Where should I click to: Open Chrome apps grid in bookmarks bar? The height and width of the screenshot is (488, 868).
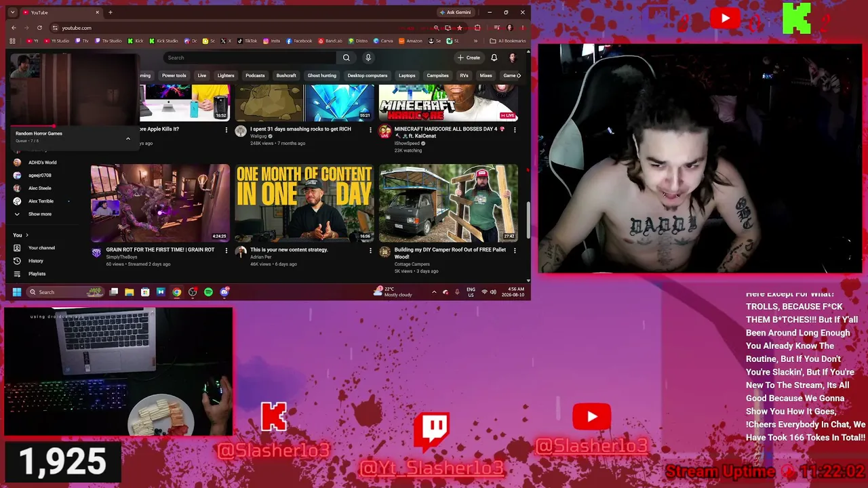[12, 41]
